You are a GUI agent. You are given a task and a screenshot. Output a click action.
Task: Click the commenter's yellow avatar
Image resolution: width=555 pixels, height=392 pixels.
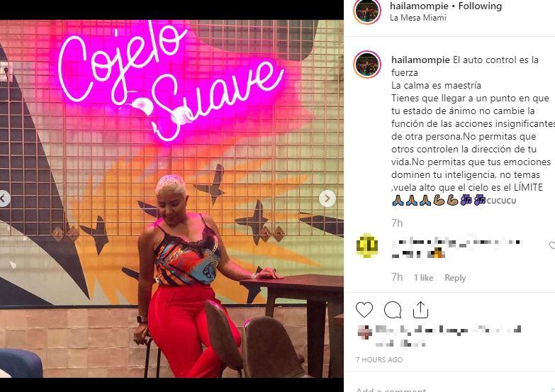point(367,245)
